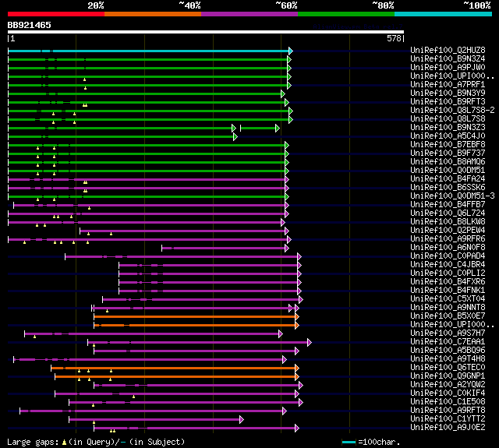
Task: Select hit label UniRef100_B4FA24
Action: pos(448,179)
